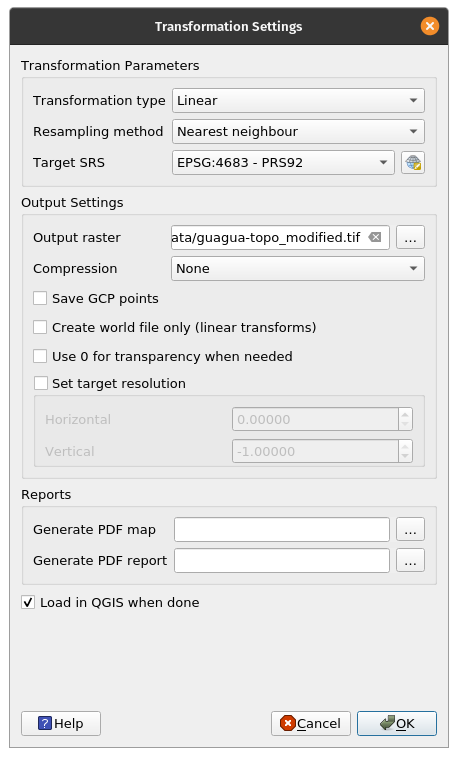Enable Use 0 for transparency checkbox
458x757 pixels.
[x=40, y=356]
